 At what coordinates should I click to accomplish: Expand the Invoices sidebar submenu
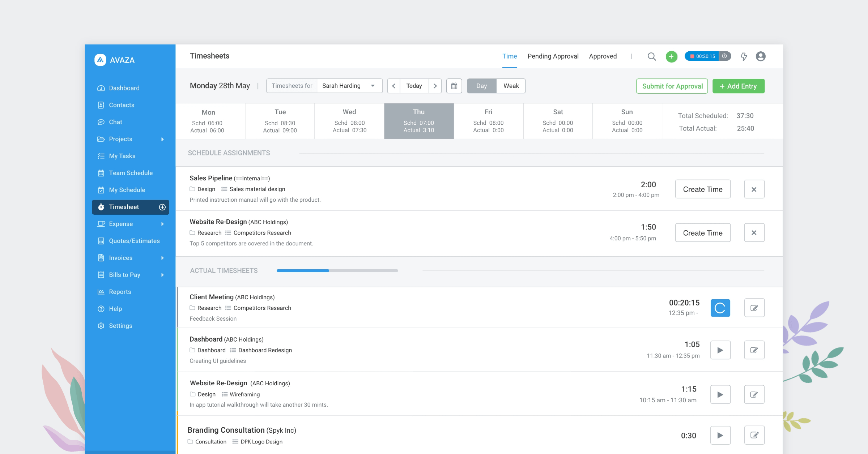coord(162,258)
